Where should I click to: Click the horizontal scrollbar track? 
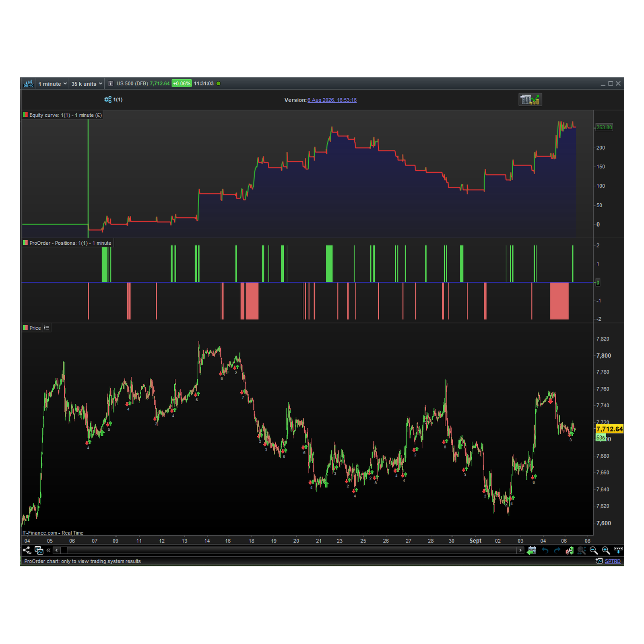(289, 550)
